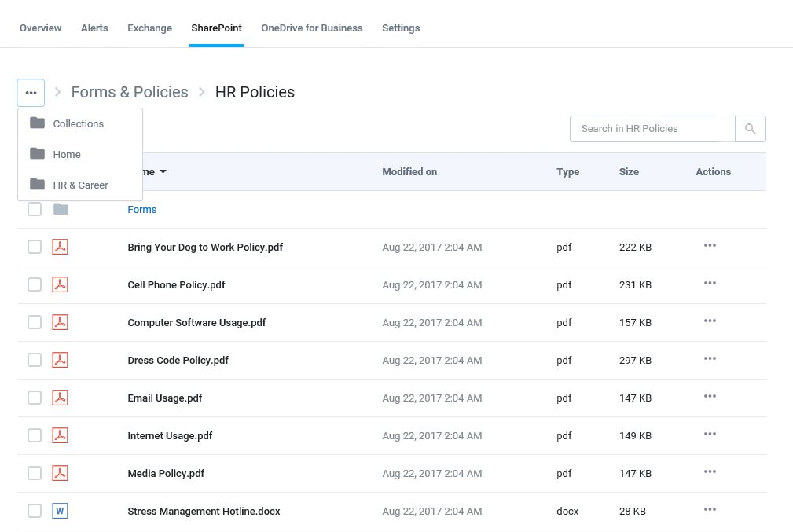The width and height of the screenshot is (793, 532).
Task: Click the search magnifier icon
Action: click(x=750, y=128)
